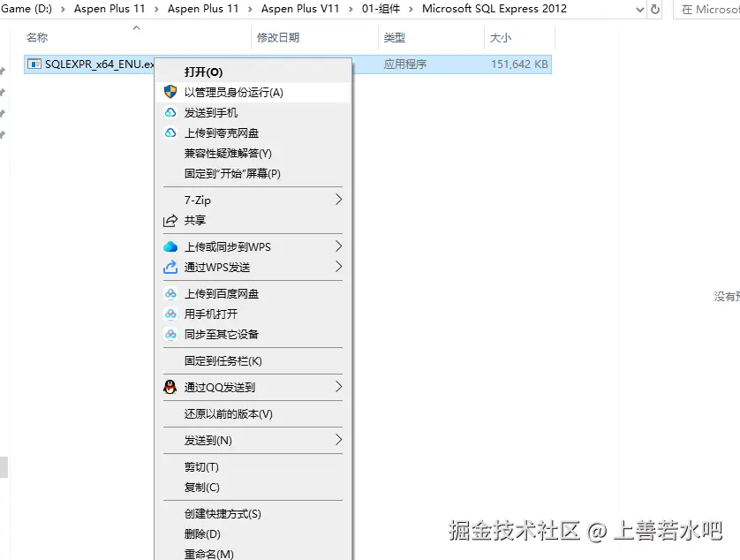Click the SQLEXPR_x64_ENU.exe file icon

[x=34, y=64]
